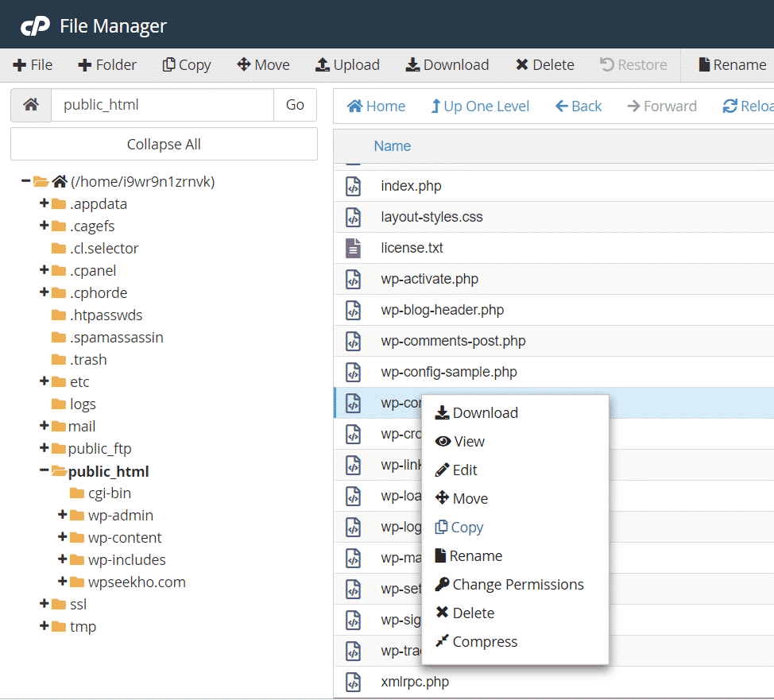Click the license.txt document icon
774x700 pixels.
[x=353, y=249]
